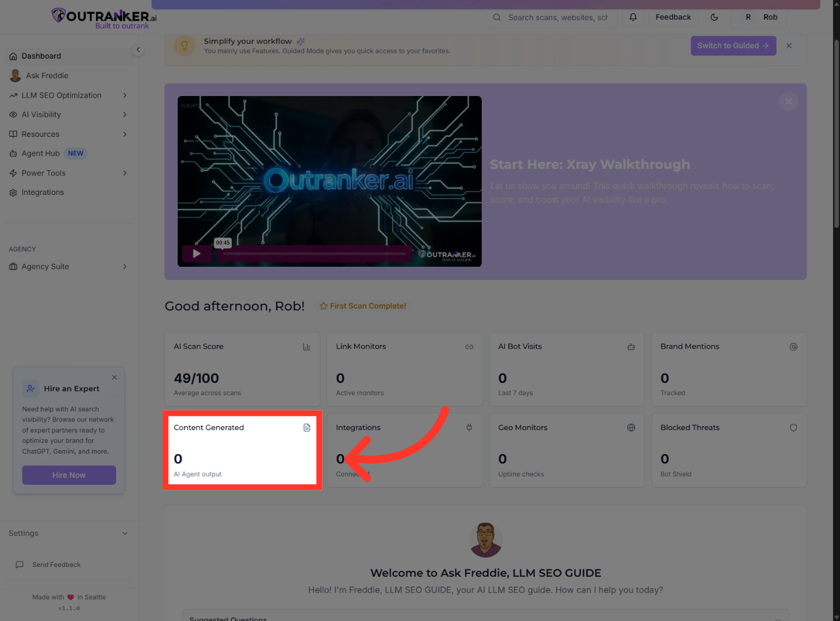Click the AI Bot Visits robot icon
The image size is (840, 621).
pyautogui.click(x=631, y=347)
